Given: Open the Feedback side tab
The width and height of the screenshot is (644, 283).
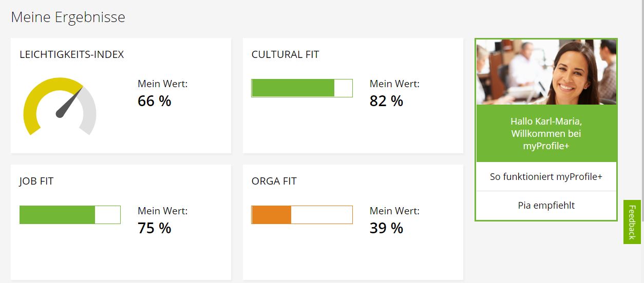Looking at the screenshot, I should [632, 222].
